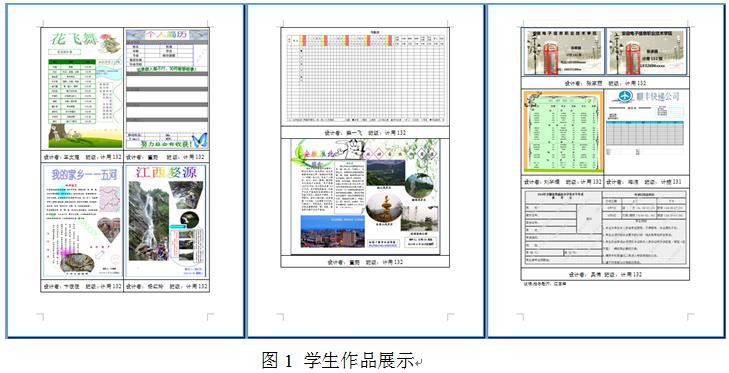Select the travel newsletter with landscape photos
The height and width of the screenshot is (373, 729).
365,197
